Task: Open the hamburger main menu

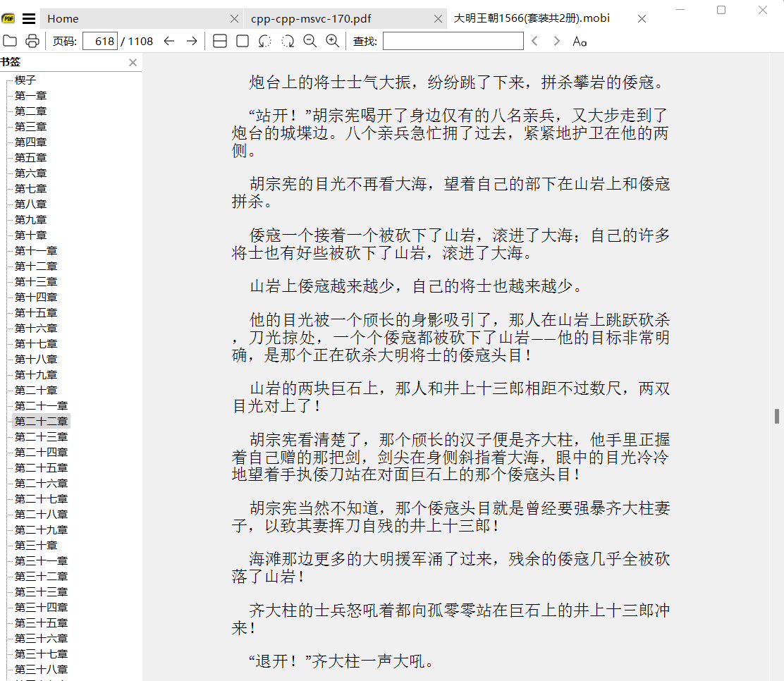Action: click(29, 19)
